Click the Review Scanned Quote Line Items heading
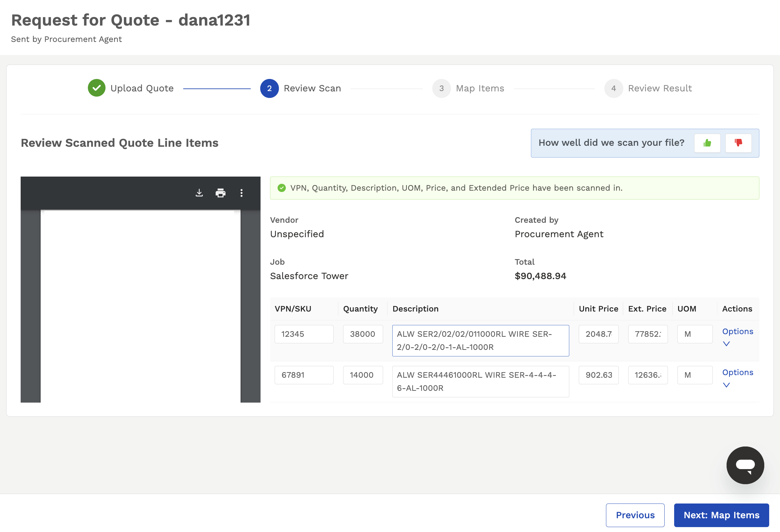 pyautogui.click(x=120, y=143)
